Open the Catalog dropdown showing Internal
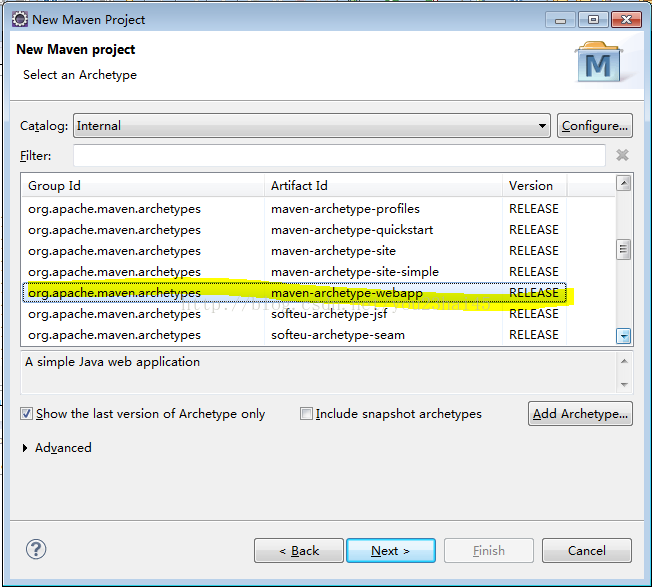 click(312, 126)
